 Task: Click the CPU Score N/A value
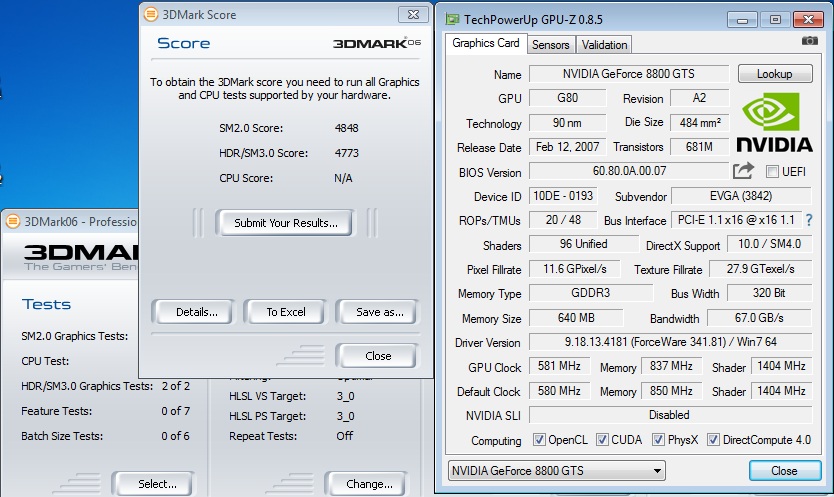[343, 178]
